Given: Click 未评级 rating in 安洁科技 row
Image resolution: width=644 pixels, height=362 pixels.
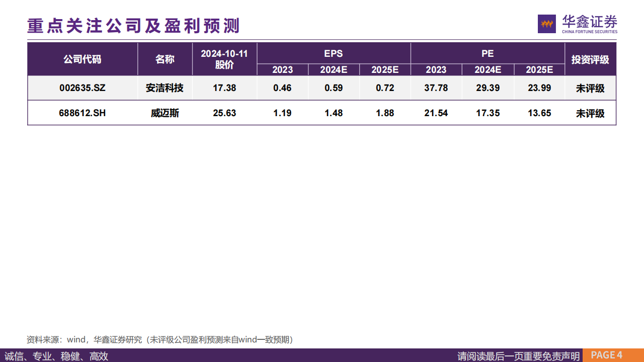Looking at the screenshot, I should [590, 88].
